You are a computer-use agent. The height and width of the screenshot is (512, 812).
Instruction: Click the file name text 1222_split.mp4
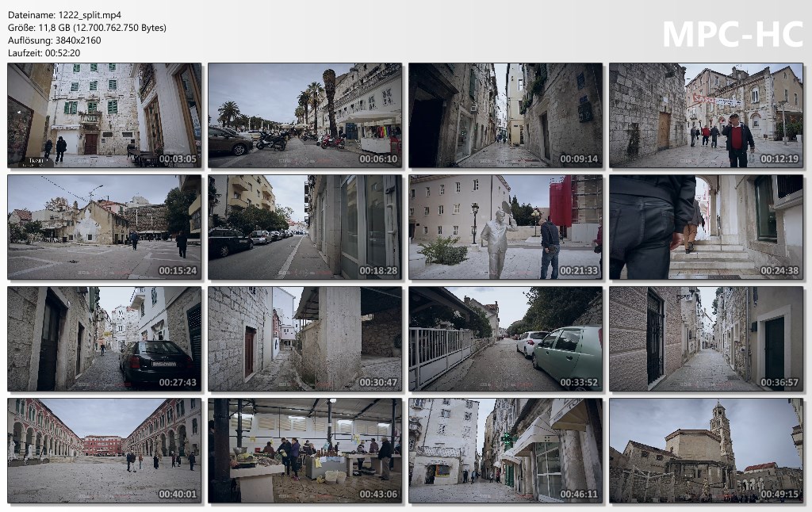click(x=90, y=15)
